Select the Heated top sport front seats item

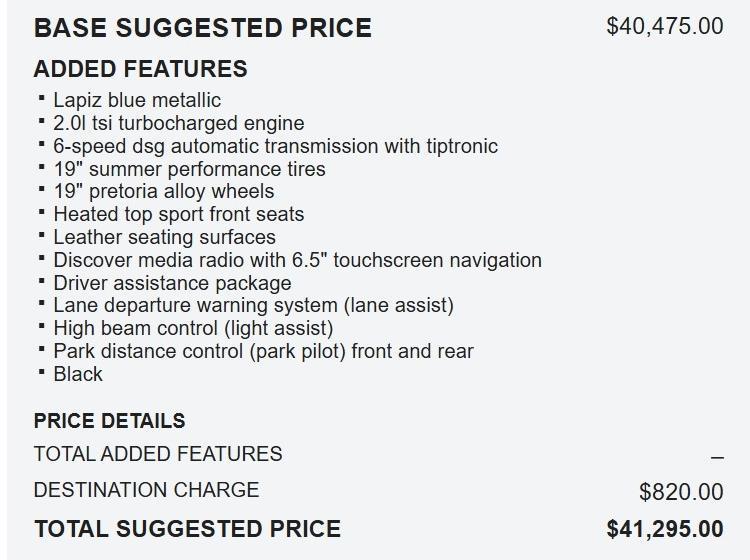click(x=178, y=214)
